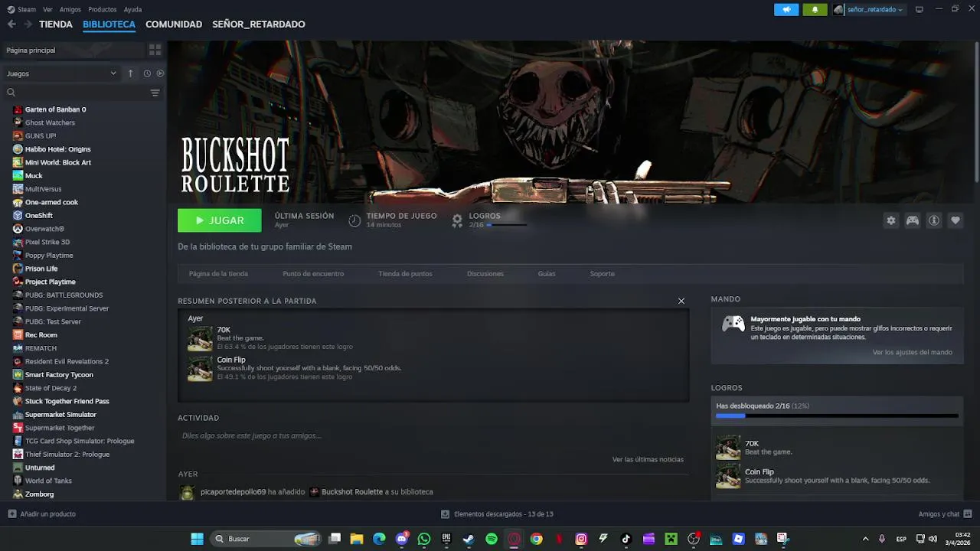Open Spotify from the taskbar
This screenshot has height=551, width=980.
[492, 539]
